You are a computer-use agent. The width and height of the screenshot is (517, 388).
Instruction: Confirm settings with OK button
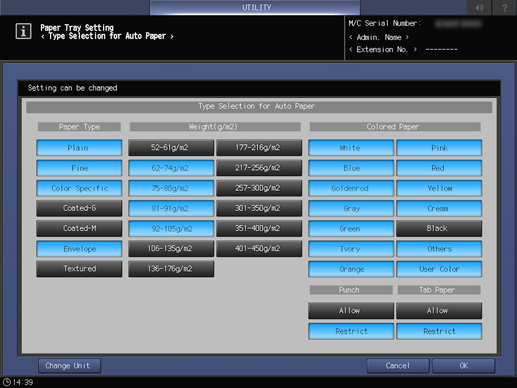click(464, 366)
